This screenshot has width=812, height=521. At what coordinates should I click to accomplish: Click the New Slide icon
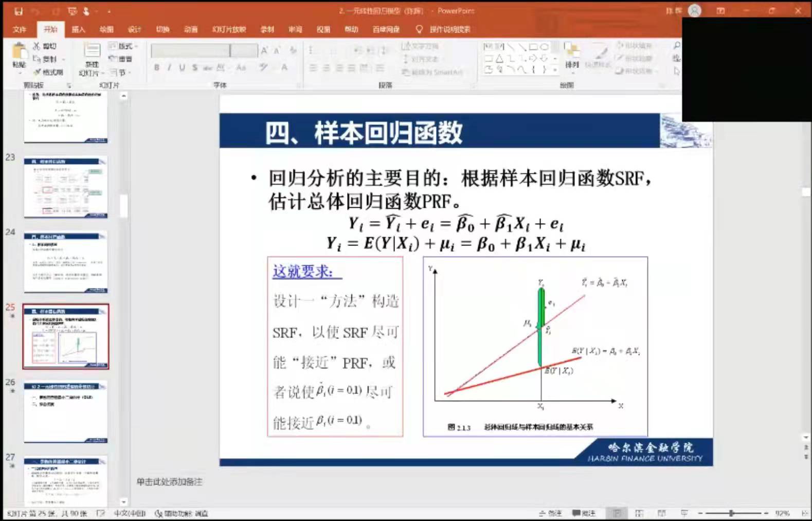92,51
